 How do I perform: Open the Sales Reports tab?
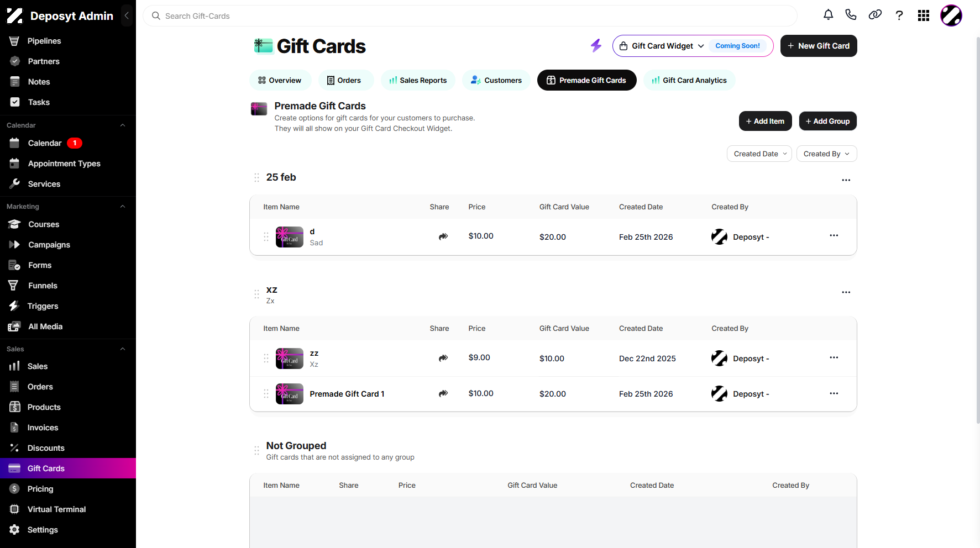[418, 80]
